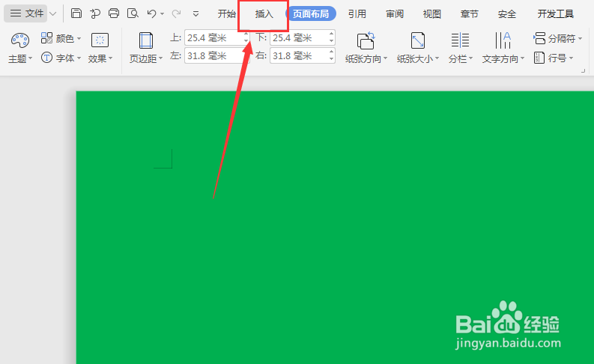Screen dimensions: 594x364
Task: Open the 颜色 theme colors dropdown
Action: tap(61, 38)
